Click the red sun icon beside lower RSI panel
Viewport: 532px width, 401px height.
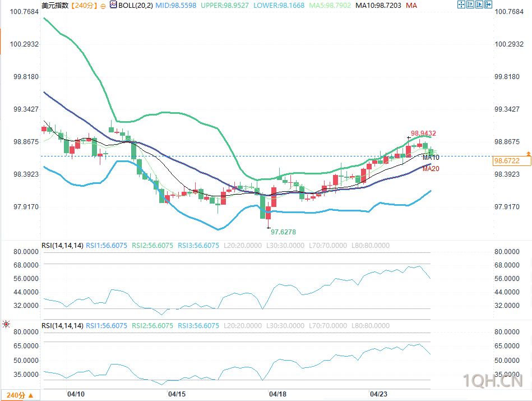pos(6,324)
